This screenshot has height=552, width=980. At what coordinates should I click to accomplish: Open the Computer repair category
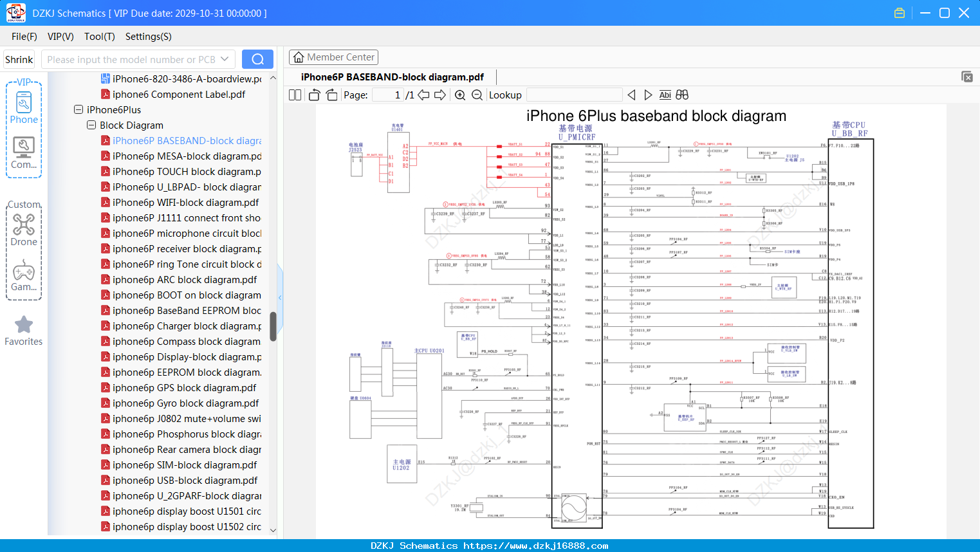24,152
